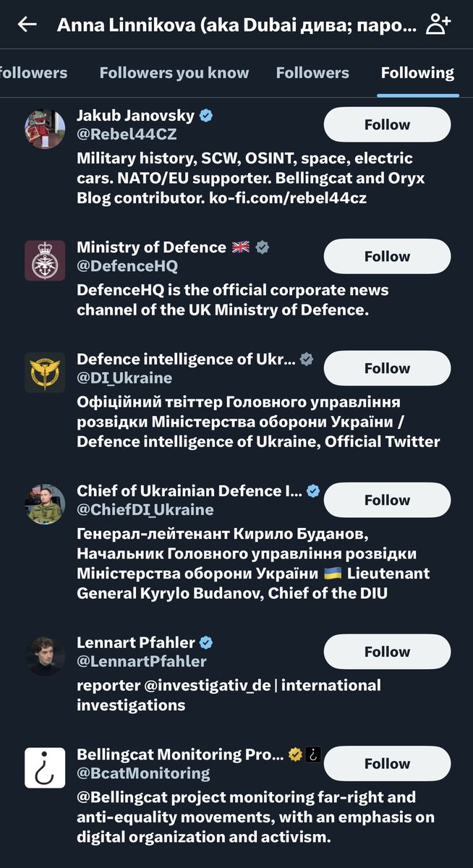
Task: Tap the Ministry of Defence avatar
Action: 45,260
